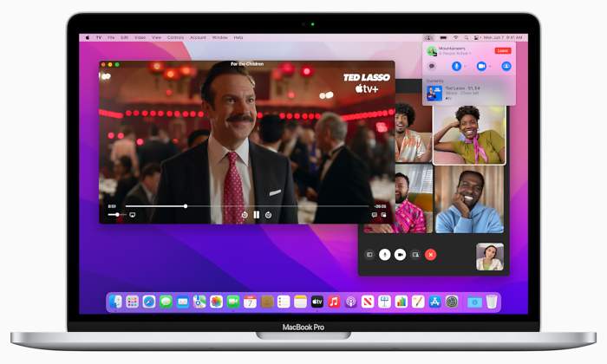
Task: Open Maps from the Dock
Action: click(199, 302)
